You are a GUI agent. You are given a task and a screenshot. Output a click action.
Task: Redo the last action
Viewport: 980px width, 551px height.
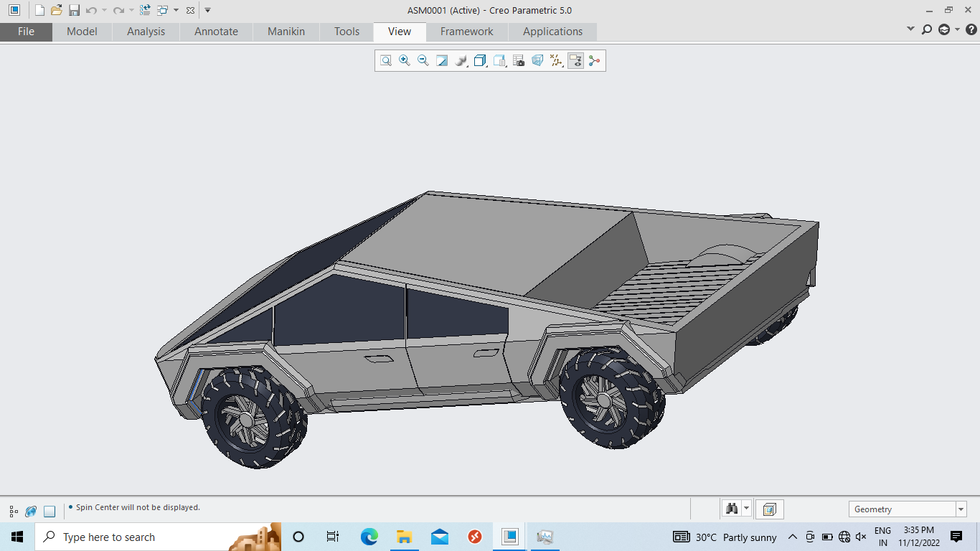pos(119,10)
